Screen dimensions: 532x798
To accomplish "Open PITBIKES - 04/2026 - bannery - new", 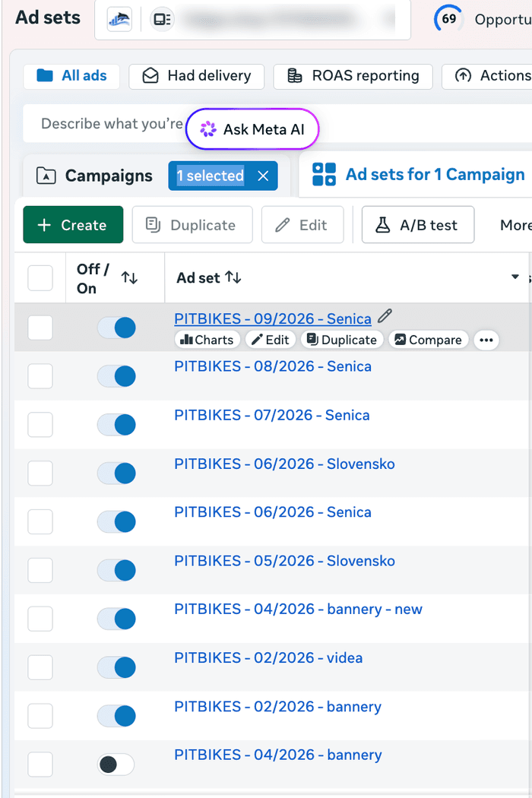I will (x=299, y=610).
